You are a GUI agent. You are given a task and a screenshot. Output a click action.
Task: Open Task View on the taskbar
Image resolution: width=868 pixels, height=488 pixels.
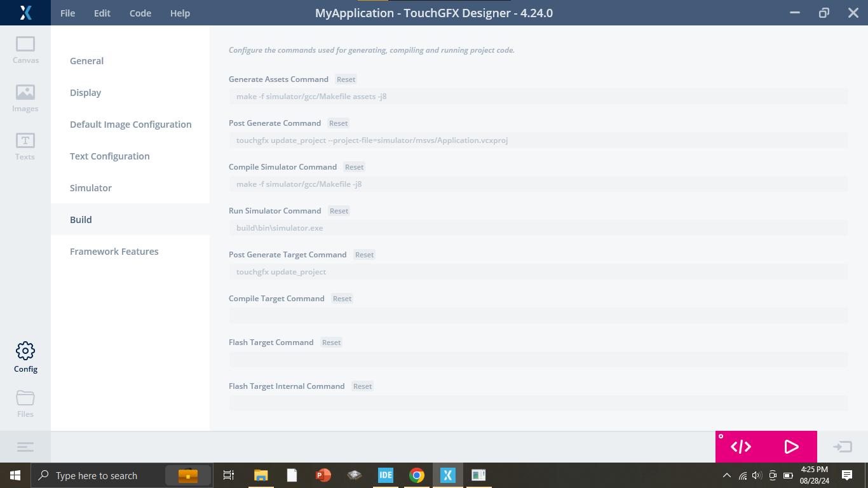228,475
